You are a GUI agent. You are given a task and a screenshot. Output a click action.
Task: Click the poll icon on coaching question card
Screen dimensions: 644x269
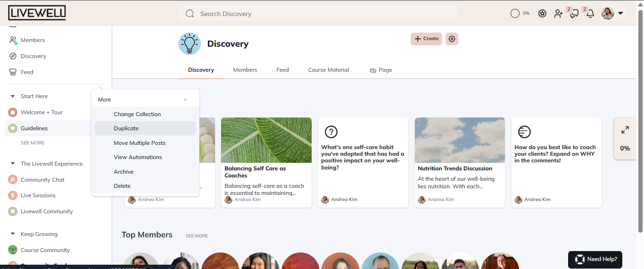point(524,132)
